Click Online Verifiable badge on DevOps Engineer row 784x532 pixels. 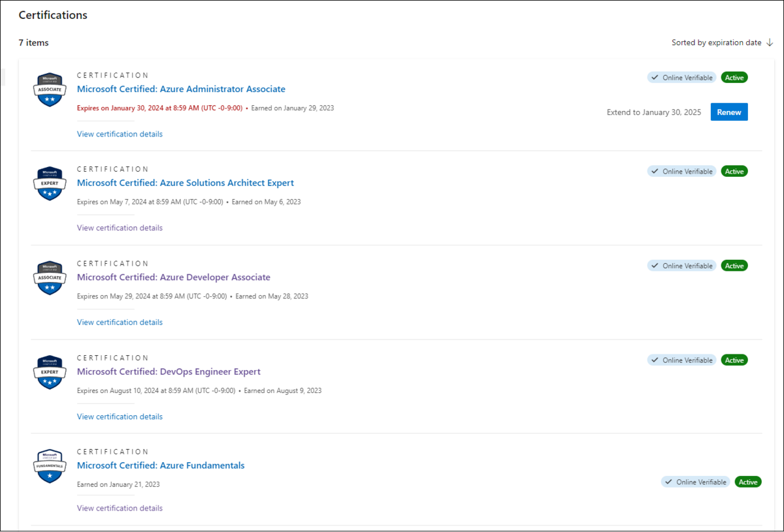tap(681, 360)
